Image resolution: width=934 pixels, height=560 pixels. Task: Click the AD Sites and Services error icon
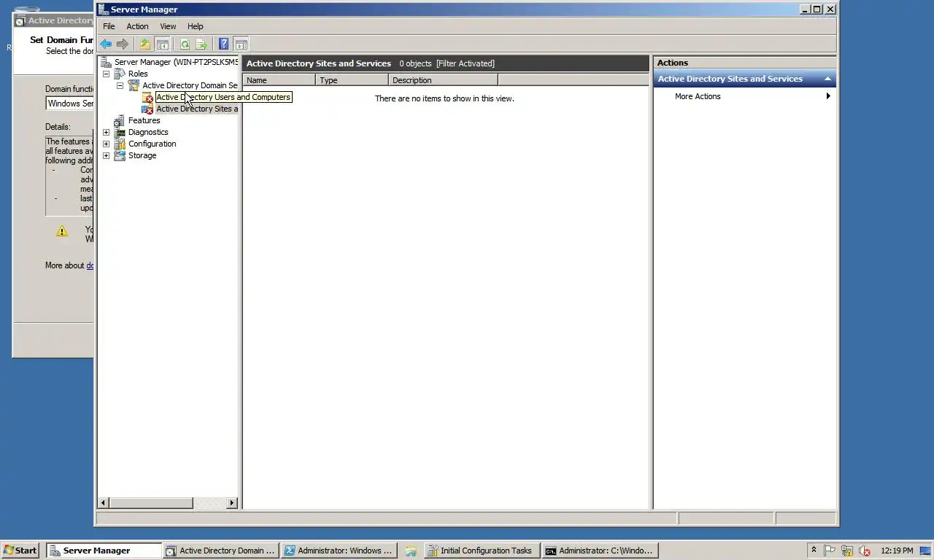[x=147, y=109]
